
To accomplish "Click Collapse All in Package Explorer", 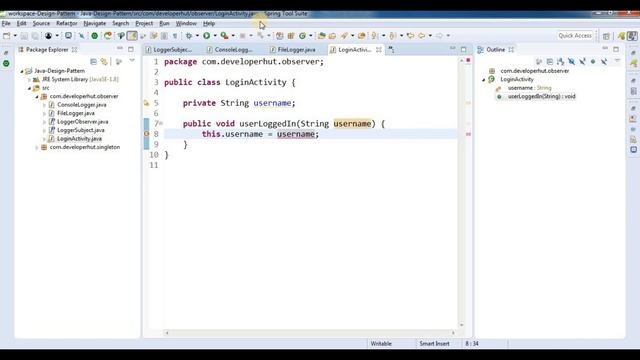I will 93,62.
